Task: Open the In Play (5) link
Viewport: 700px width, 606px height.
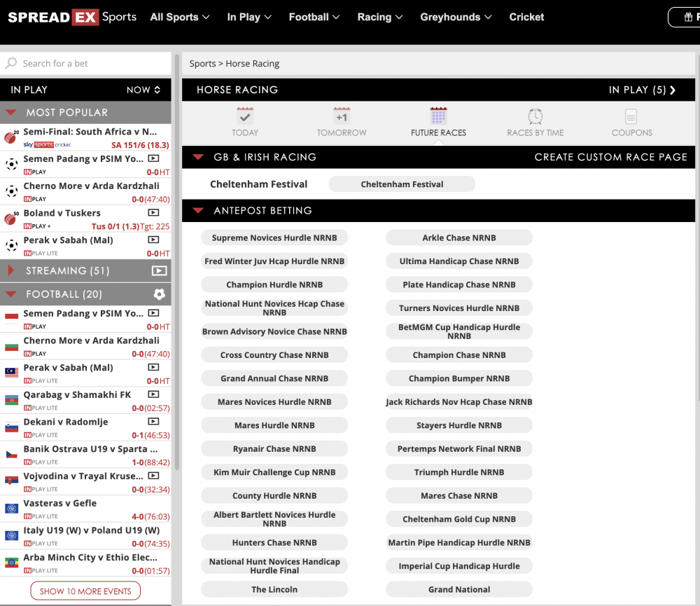Action: coord(642,90)
